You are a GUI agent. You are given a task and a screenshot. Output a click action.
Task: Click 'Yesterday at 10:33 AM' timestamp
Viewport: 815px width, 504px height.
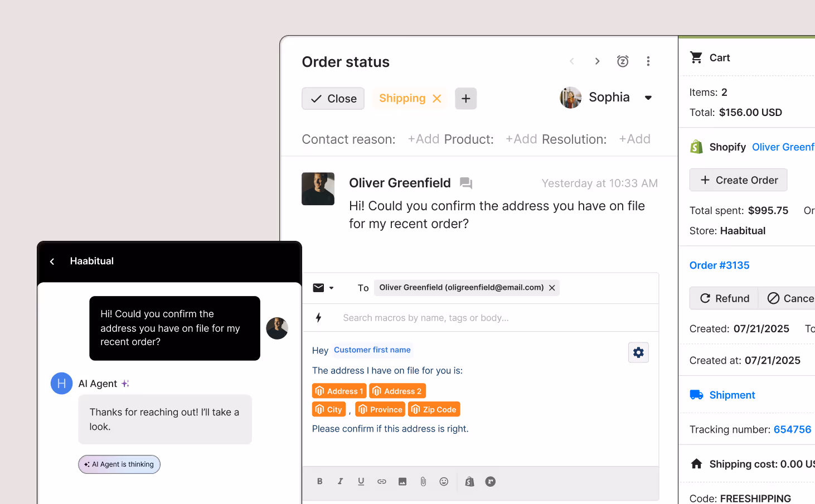click(x=600, y=183)
